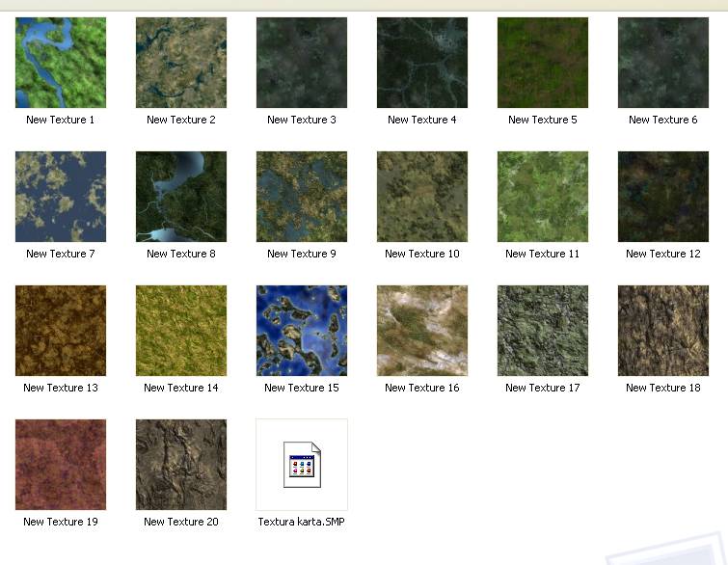728x565 pixels.
Task: Select the New Texture 2 thumbnail
Action: (x=181, y=63)
